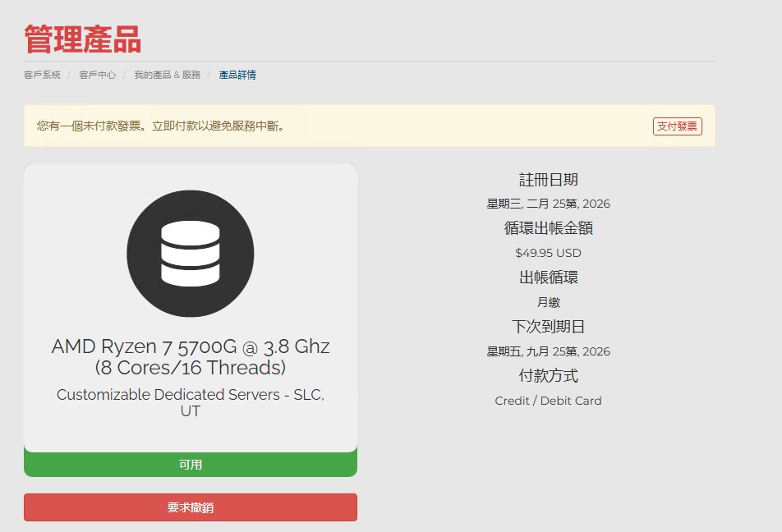The image size is (782, 532).
Task: Click the unpaid invoice warning text
Action: point(161,126)
